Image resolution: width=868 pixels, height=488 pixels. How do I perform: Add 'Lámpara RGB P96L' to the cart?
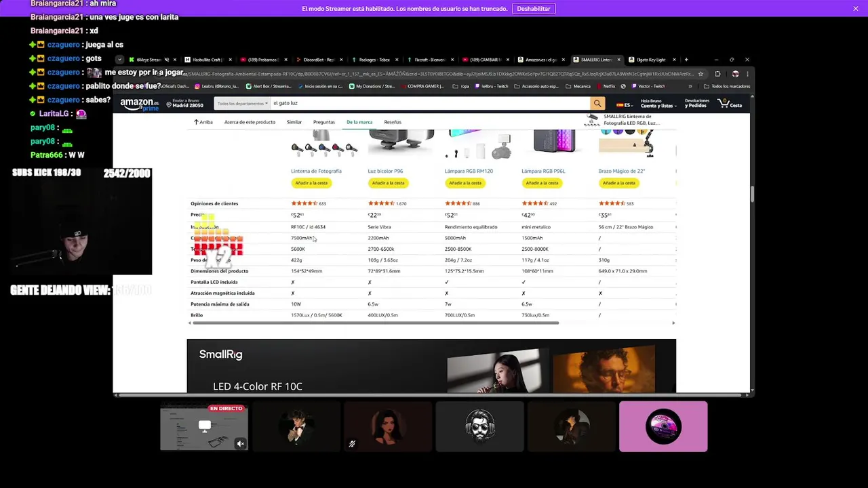(542, 183)
